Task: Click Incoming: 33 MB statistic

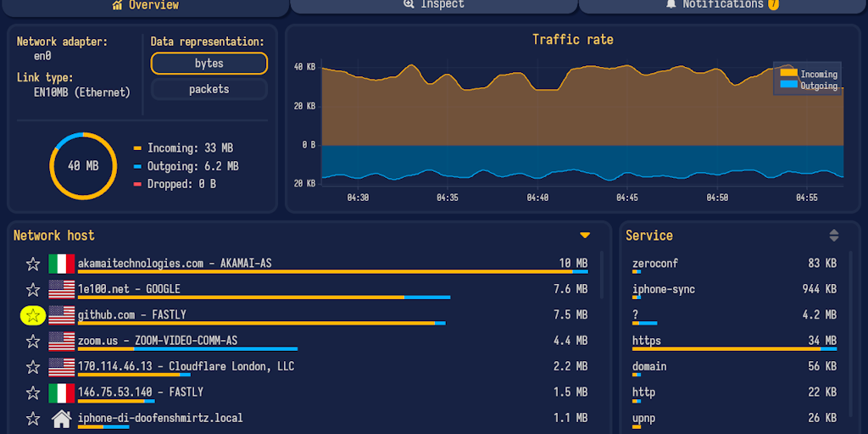Action: pyautogui.click(x=190, y=148)
